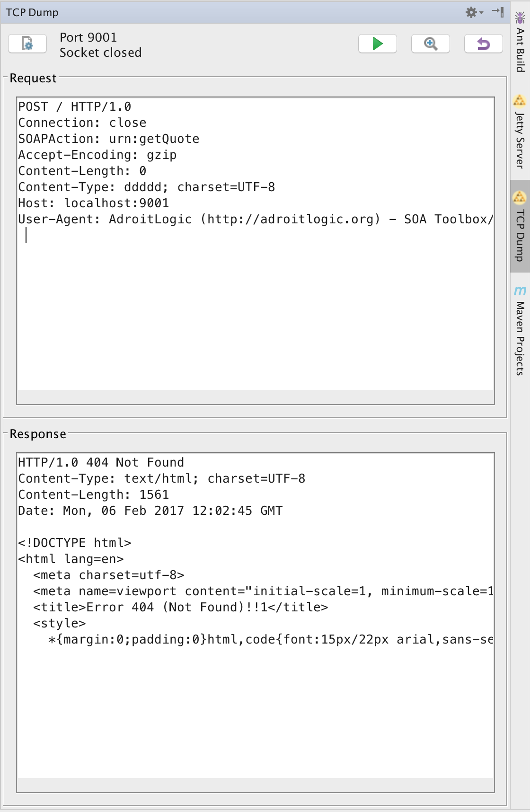Screen dimensions: 530x812
Task: Click the 'Port 9001' label
Action: pyautogui.click(x=88, y=37)
